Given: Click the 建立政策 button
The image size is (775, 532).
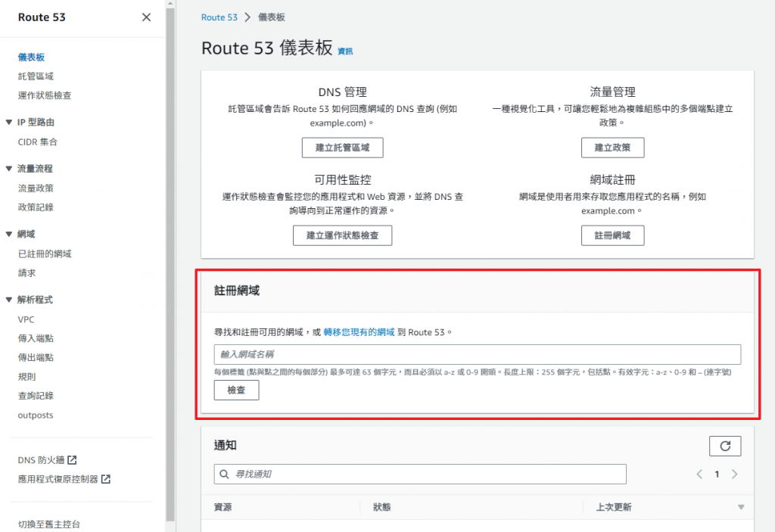Looking at the screenshot, I should [x=612, y=148].
